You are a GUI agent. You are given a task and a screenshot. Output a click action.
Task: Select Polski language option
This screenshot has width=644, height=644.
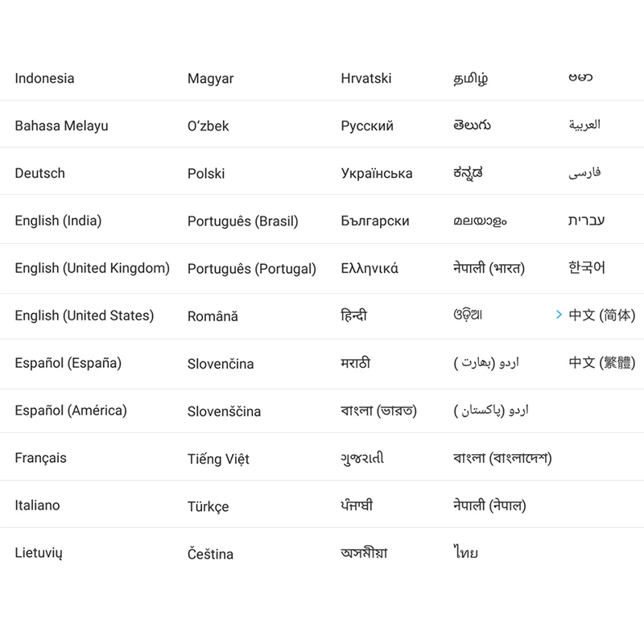click(206, 173)
